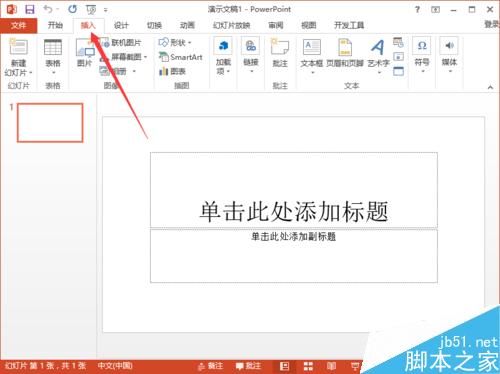The width and height of the screenshot is (500, 374).
Task: Open the undo history dropdown arrow
Action: tap(58, 9)
